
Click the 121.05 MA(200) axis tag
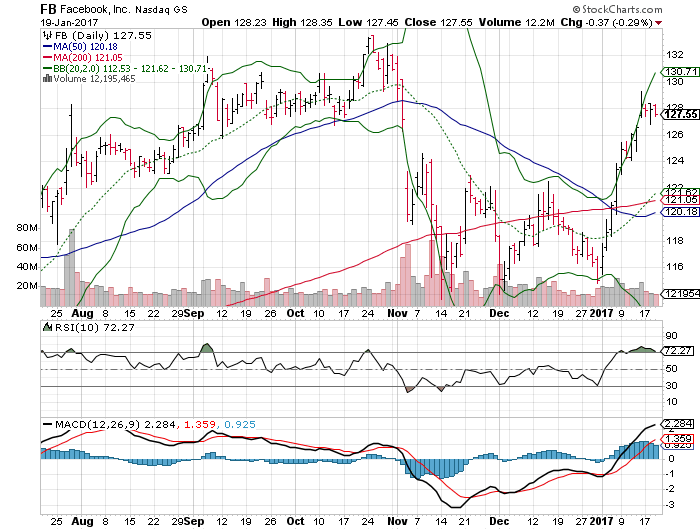pyautogui.click(x=681, y=200)
